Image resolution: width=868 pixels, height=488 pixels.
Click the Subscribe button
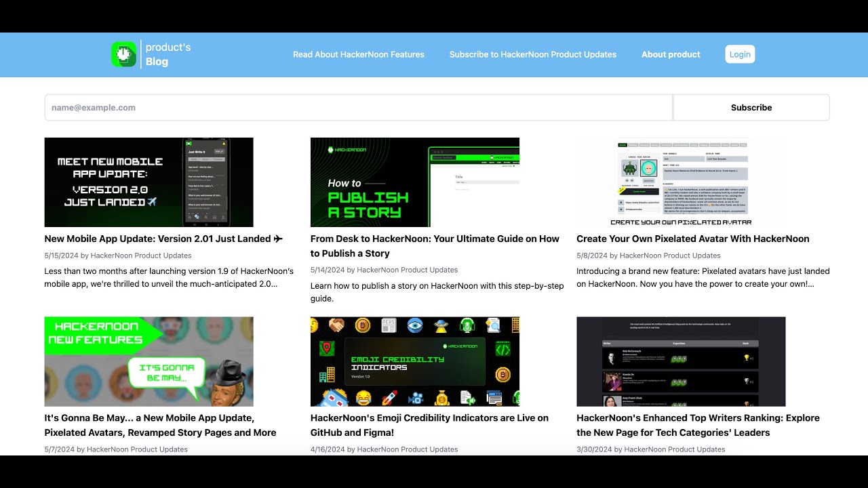(751, 108)
